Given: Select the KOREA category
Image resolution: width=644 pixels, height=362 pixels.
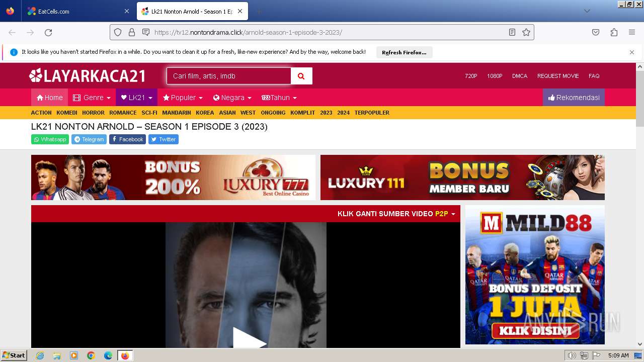Looking at the screenshot, I should coord(205,113).
